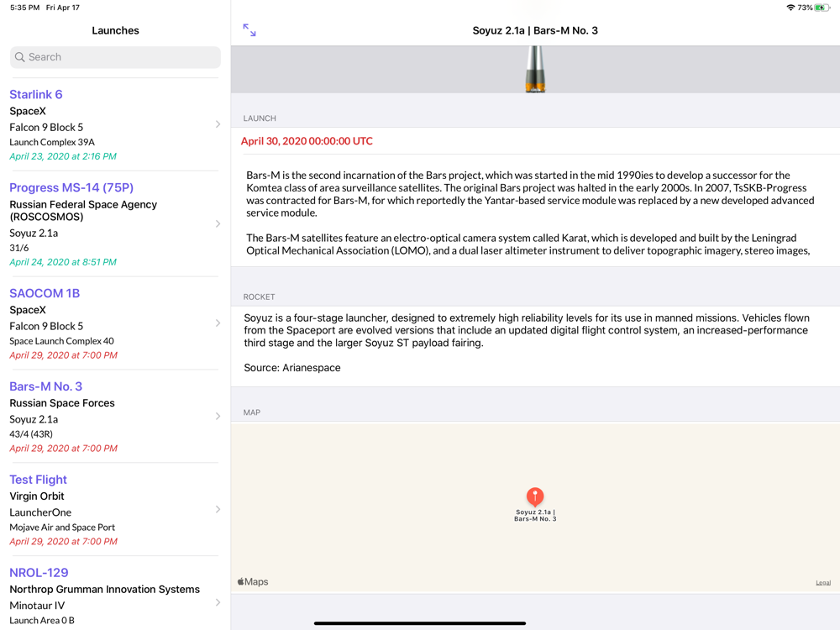Select the SAOCOM 1B launch title

point(45,293)
